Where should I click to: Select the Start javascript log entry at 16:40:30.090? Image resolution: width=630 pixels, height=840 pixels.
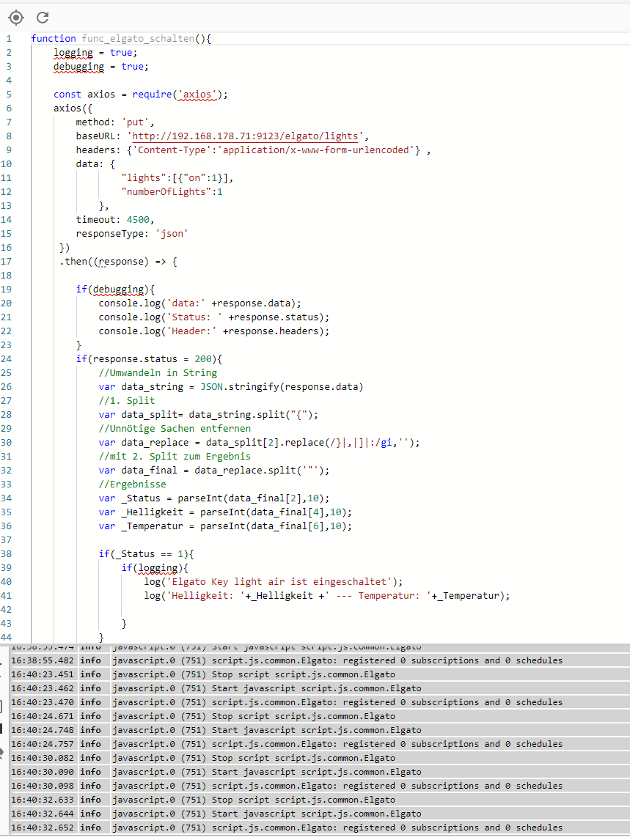coord(320,772)
